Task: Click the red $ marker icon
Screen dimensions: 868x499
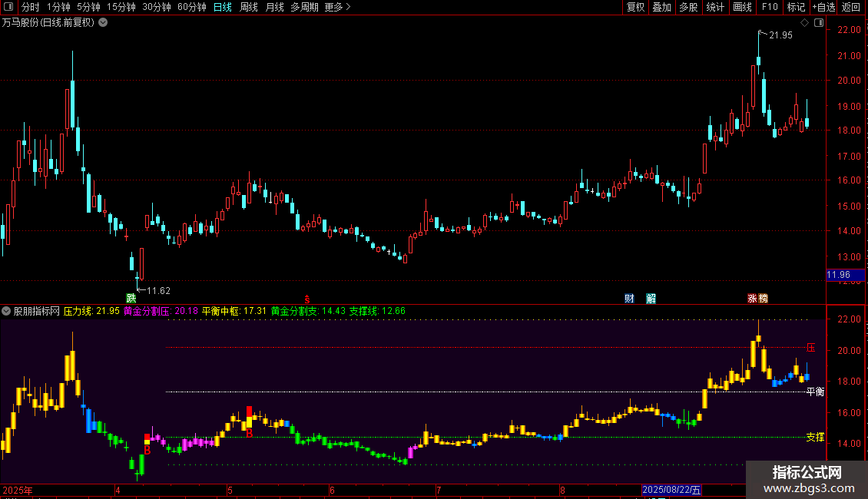Action: point(307,298)
